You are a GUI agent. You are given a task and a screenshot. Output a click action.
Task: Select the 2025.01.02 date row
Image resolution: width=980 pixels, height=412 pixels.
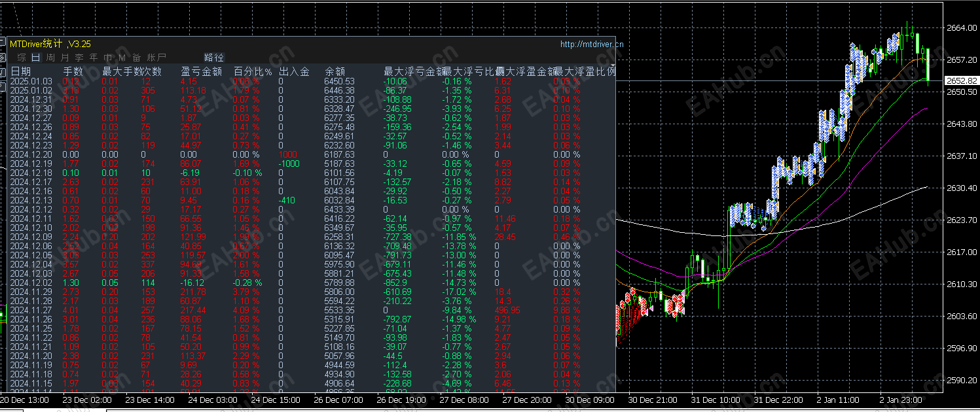(31, 90)
